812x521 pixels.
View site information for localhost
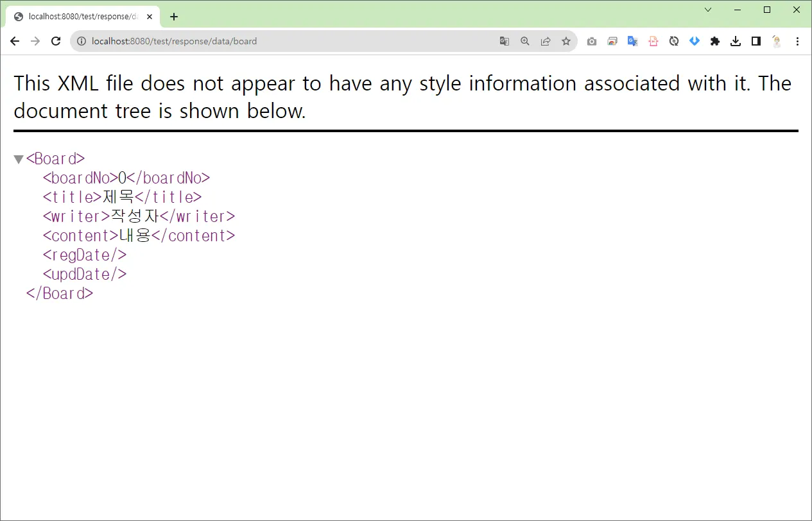(82, 41)
